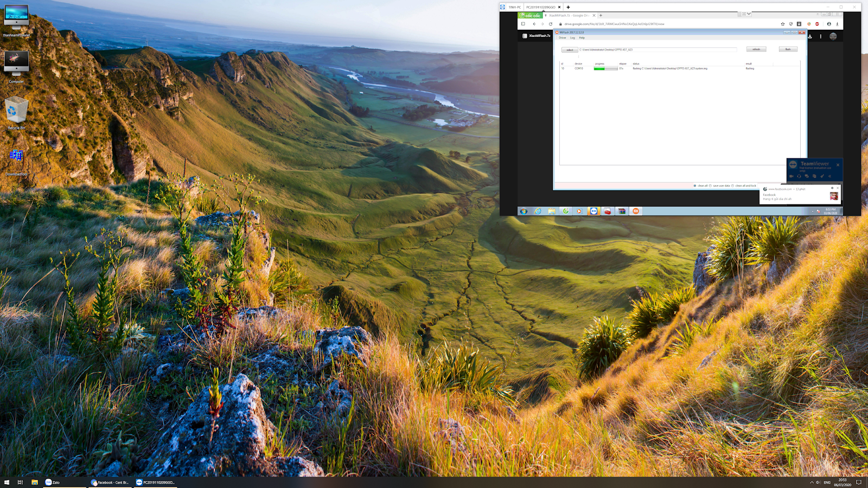This screenshot has width=868, height=488.
Task: Select the PC2019110209GGO session tab
Action: pyautogui.click(x=540, y=7)
